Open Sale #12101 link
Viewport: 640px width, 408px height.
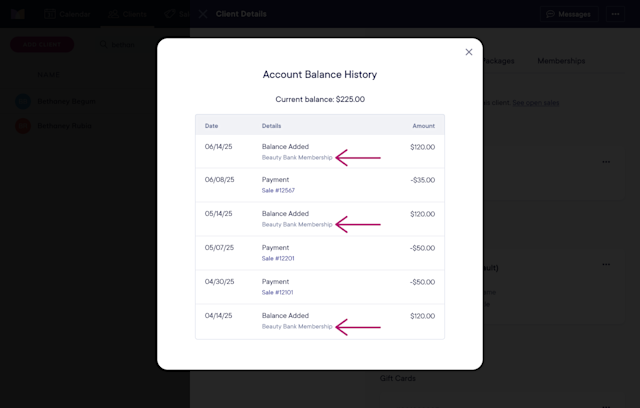pyautogui.click(x=278, y=292)
